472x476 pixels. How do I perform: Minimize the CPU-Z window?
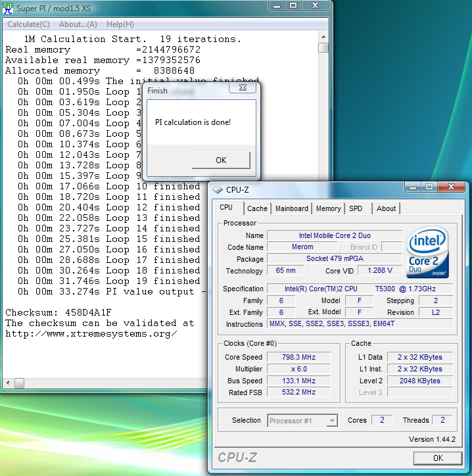(x=413, y=187)
